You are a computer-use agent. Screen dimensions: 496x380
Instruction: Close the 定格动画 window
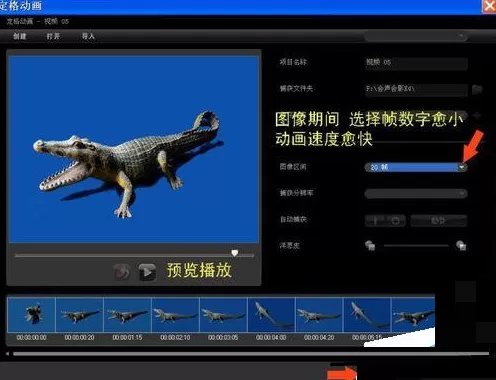489,6
